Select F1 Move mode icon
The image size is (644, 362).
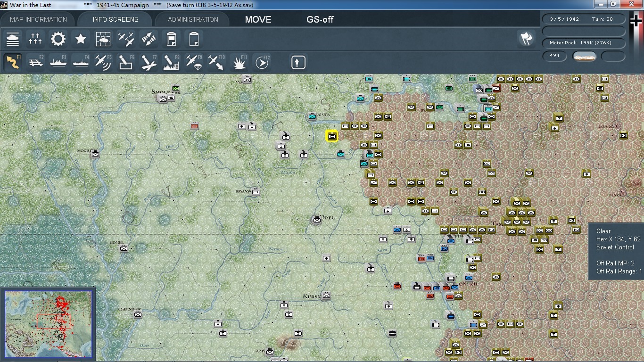click(x=13, y=62)
